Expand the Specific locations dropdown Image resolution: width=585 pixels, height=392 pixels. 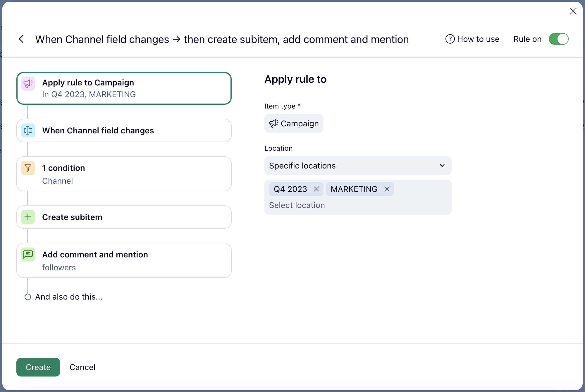click(x=358, y=166)
